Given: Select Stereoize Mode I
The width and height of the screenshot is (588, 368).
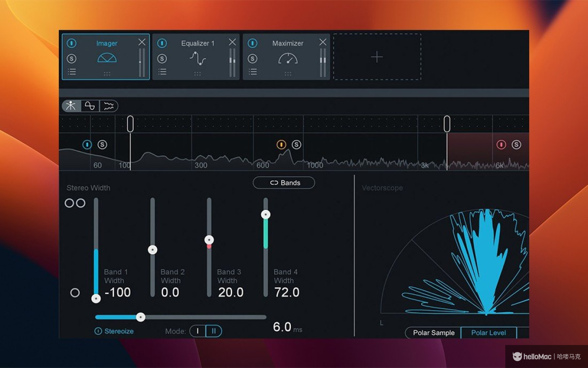Looking at the screenshot, I should click(198, 331).
